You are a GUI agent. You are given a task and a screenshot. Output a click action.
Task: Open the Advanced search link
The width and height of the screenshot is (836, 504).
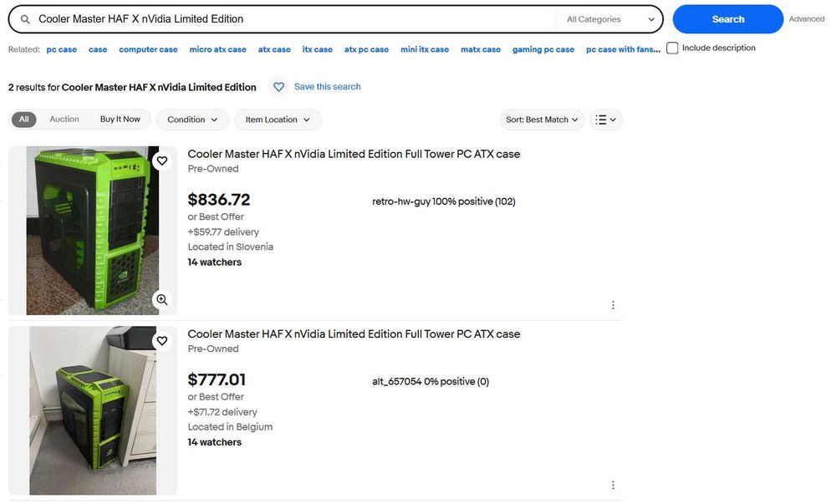coord(806,19)
